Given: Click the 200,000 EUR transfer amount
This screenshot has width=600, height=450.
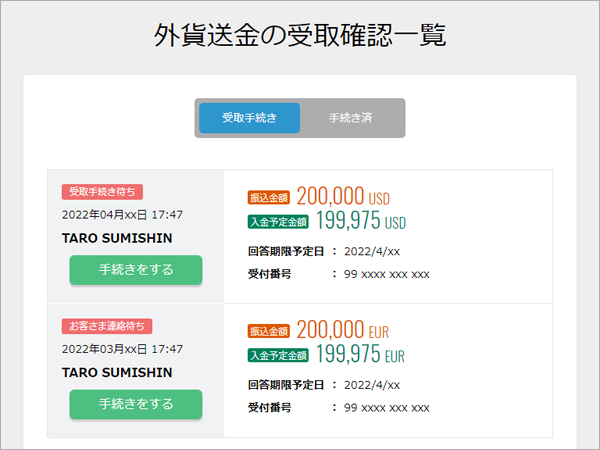Looking at the screenshot, I should pyautogui.click(x=342, y=330).
